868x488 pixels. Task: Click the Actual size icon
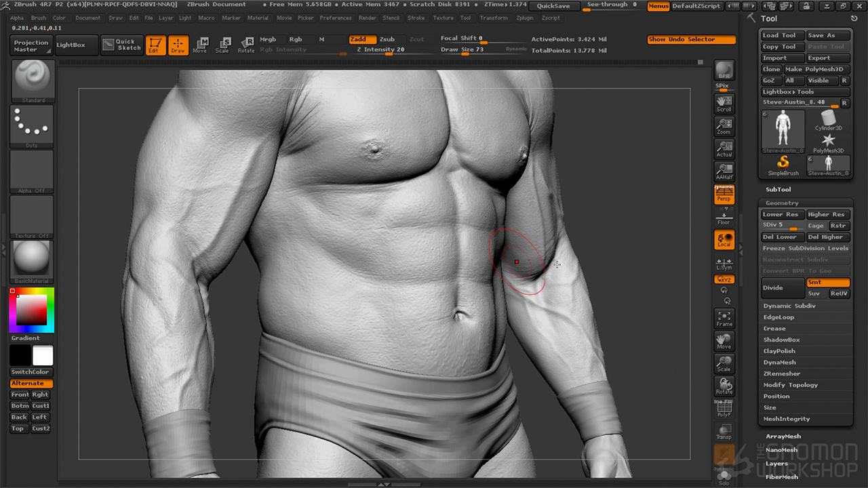724,148
